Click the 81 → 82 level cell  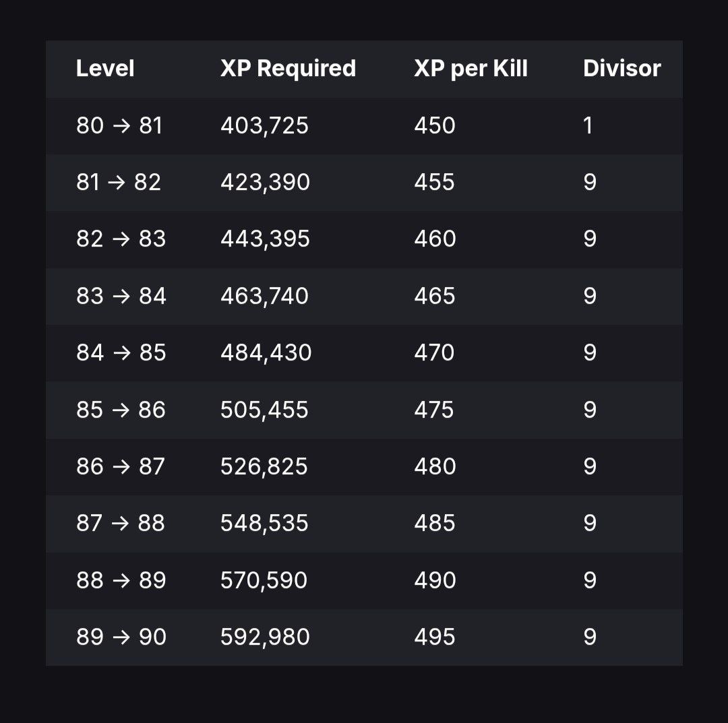(x=119, y=183)
